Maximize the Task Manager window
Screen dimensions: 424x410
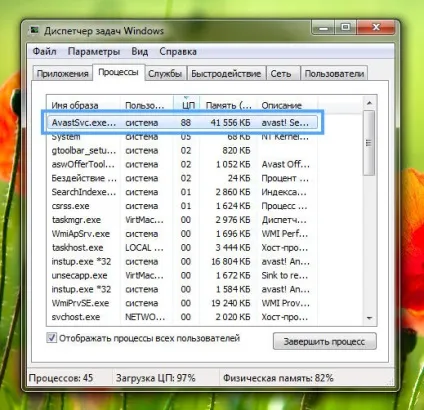pos(345,27)
